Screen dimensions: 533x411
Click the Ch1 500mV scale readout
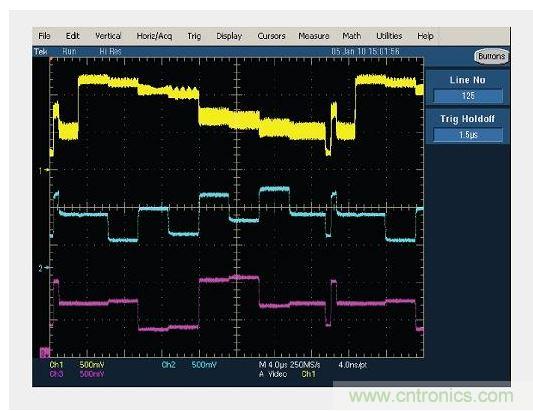coord(77,365)
